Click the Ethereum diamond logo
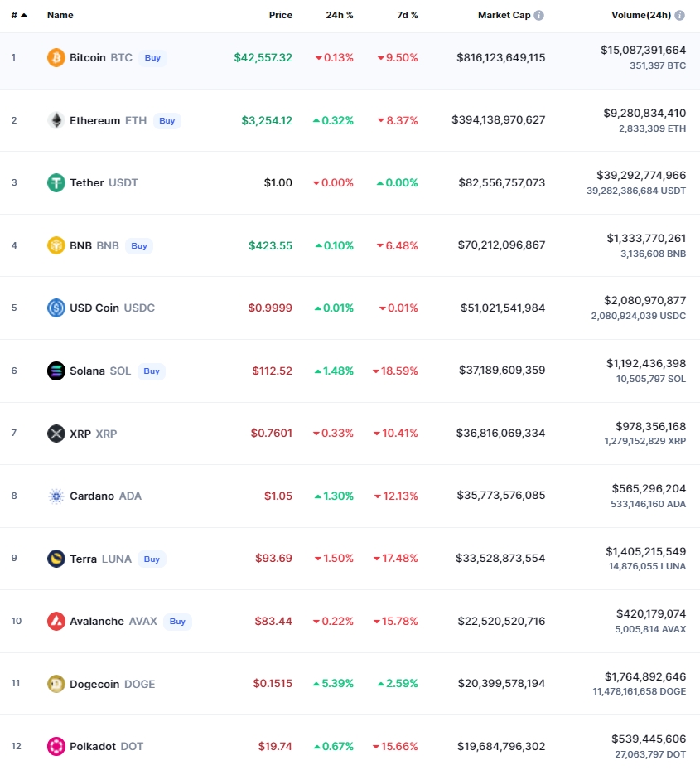The width and height of the screenshot is (700, 775). click(x=56, y=120)
